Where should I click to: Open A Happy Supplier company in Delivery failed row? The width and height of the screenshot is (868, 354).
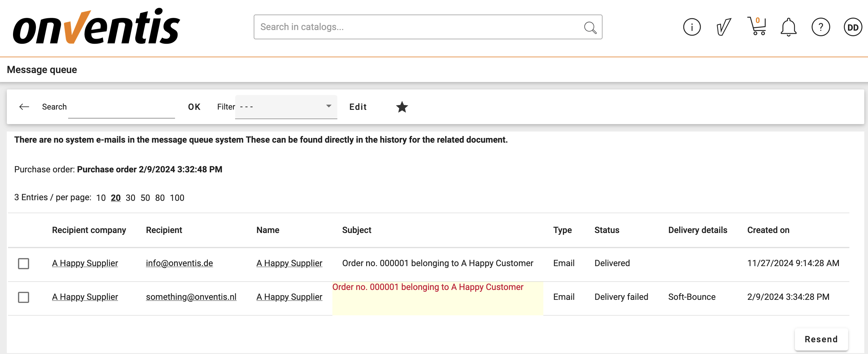tap(85, 297)
